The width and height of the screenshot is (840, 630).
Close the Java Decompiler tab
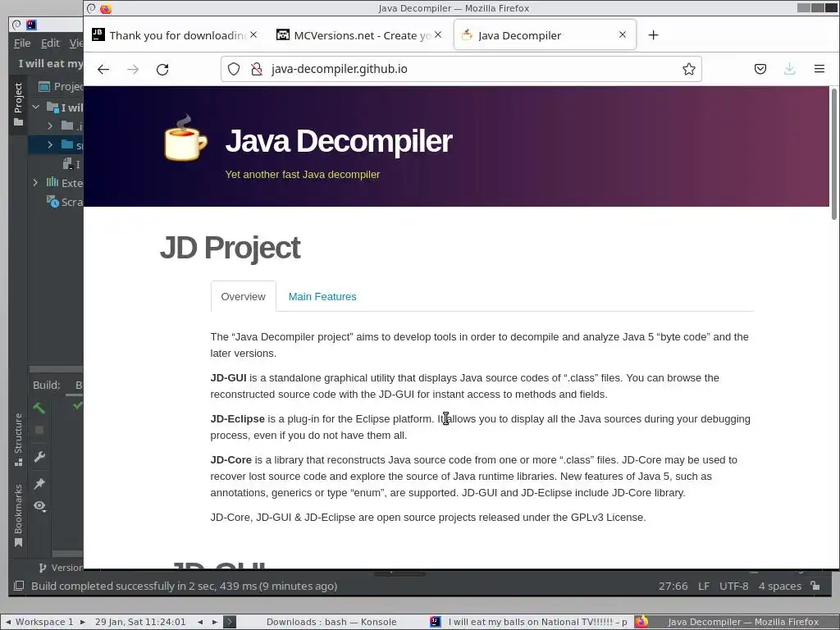click(622, 34)
